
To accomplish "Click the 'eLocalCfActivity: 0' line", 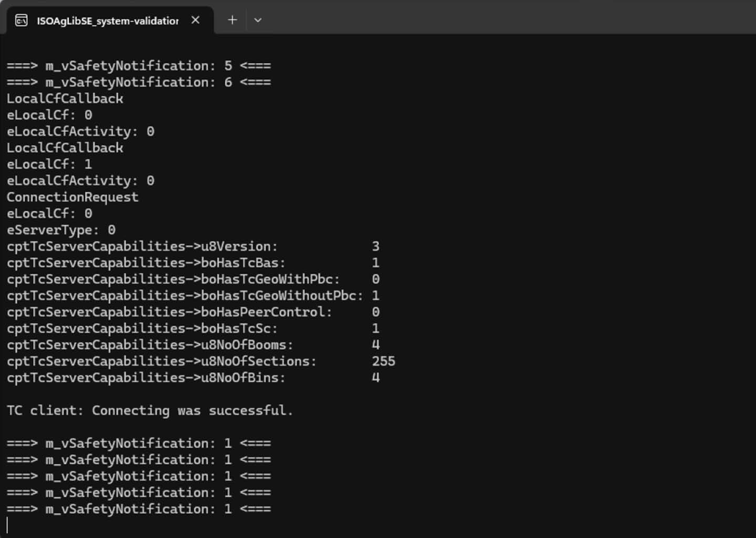I will (80, 131).
